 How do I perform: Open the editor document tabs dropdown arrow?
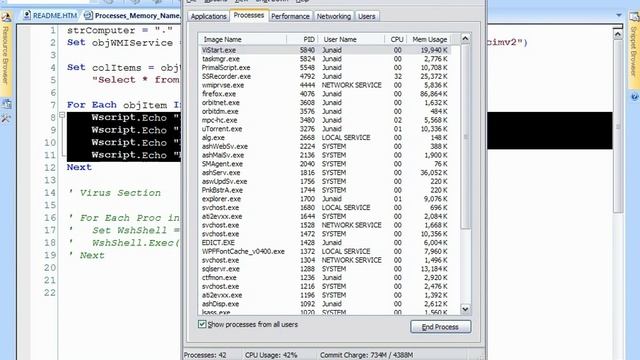[619, 16]
